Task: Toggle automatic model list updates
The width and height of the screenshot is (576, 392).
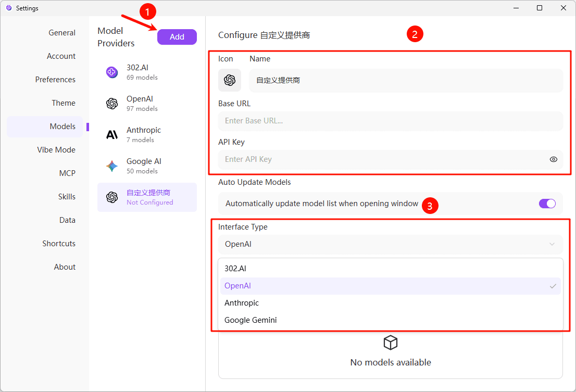Action: point(547,204)
